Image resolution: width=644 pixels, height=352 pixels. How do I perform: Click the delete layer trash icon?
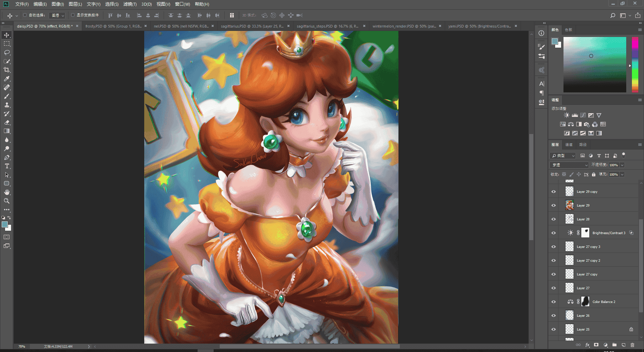click(x=632, y=345)
